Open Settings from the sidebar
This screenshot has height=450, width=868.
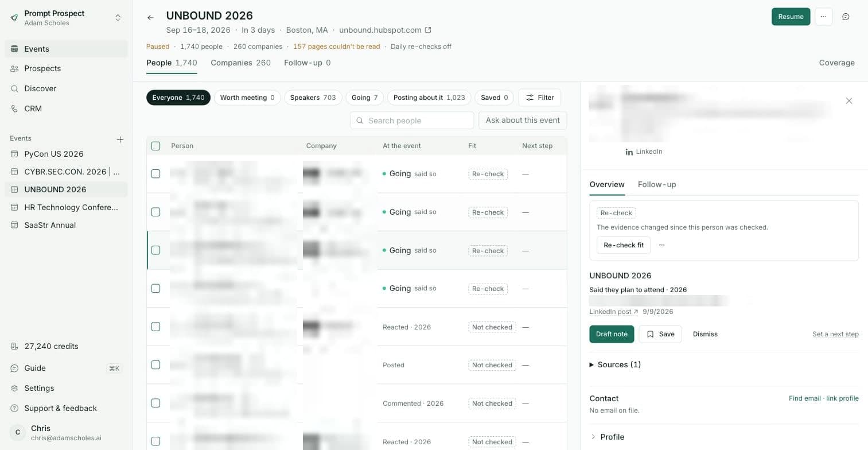pos(66,388)
